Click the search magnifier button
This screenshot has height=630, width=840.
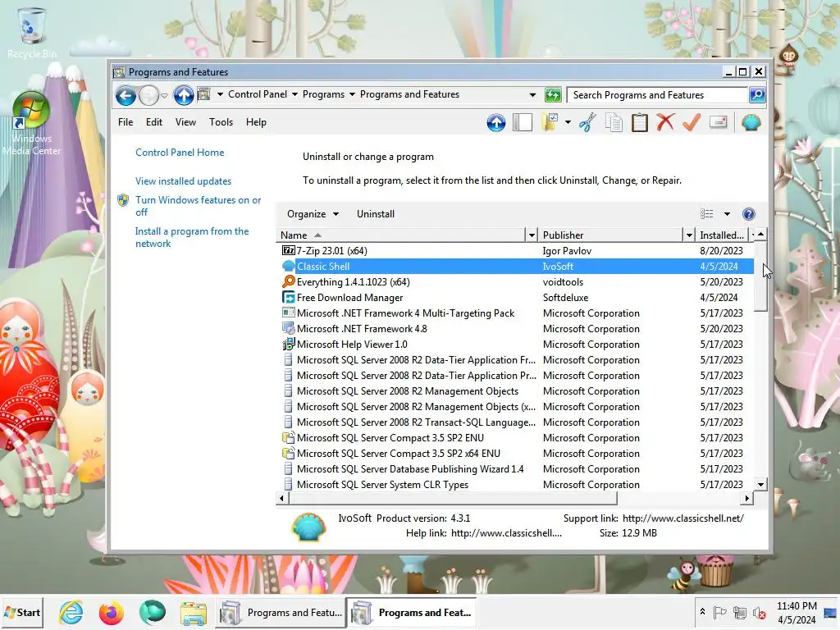(757, 95)
